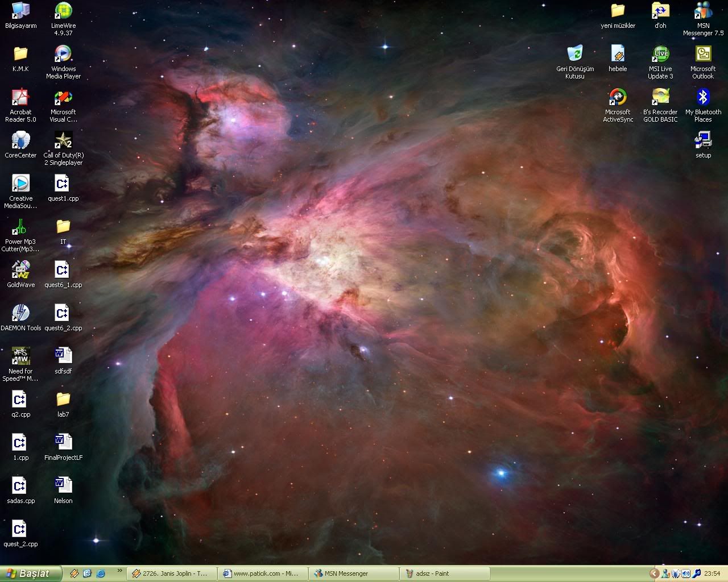The height and width of the screenshot is (582, 728).
Task: Expand hidden tray icons arrow
Action: (654, 573)
